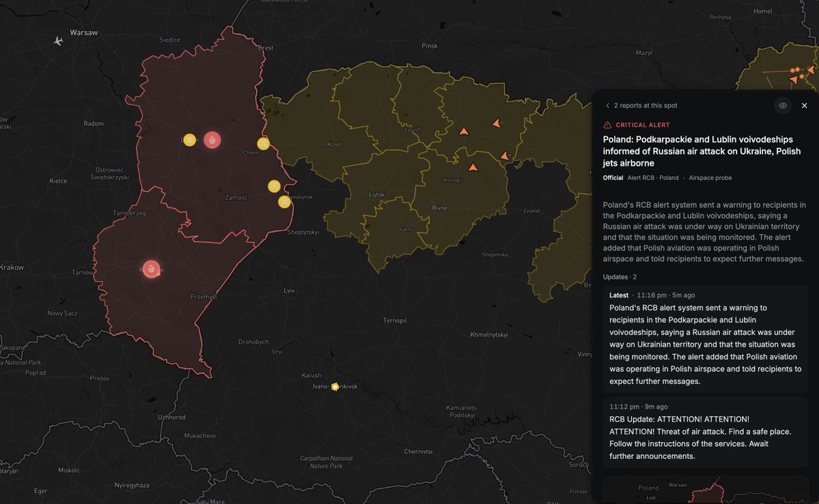This screenshot has width=819, height=504.
Task: Open the yellow marker over Lublin
Action: tap(189, 140)
